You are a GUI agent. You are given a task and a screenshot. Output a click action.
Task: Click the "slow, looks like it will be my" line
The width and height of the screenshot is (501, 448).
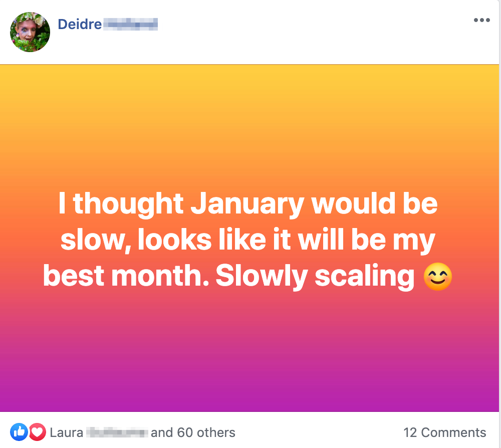pos(247,240)
